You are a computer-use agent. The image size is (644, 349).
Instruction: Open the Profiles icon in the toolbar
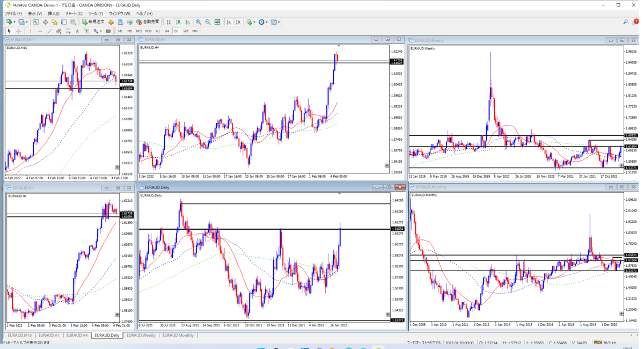click(22, 22)
